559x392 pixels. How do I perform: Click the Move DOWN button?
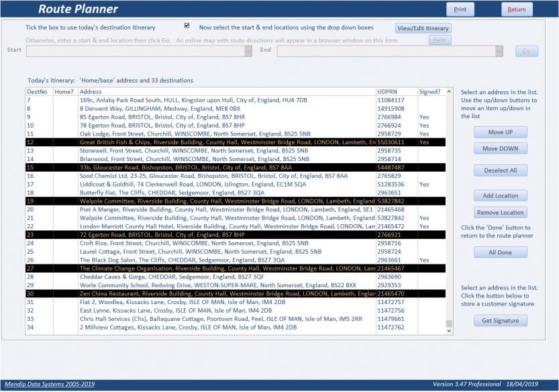(500, 149)
